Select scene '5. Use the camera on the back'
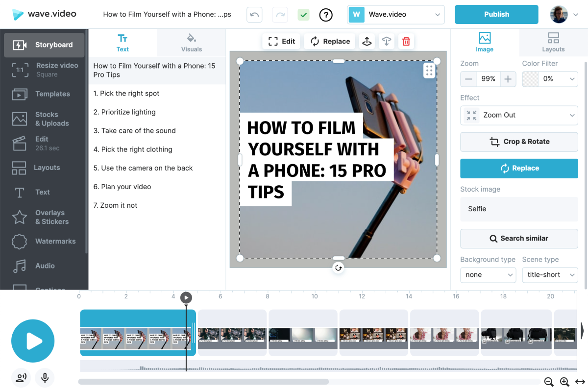588x392 pixels. pos(157,168)
